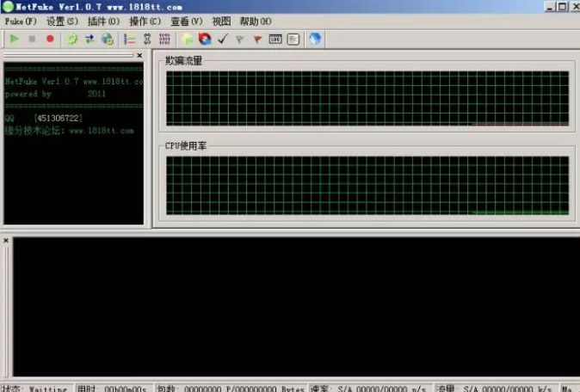
Task: Click the 速率 p/s status entry
Action: 369,389
